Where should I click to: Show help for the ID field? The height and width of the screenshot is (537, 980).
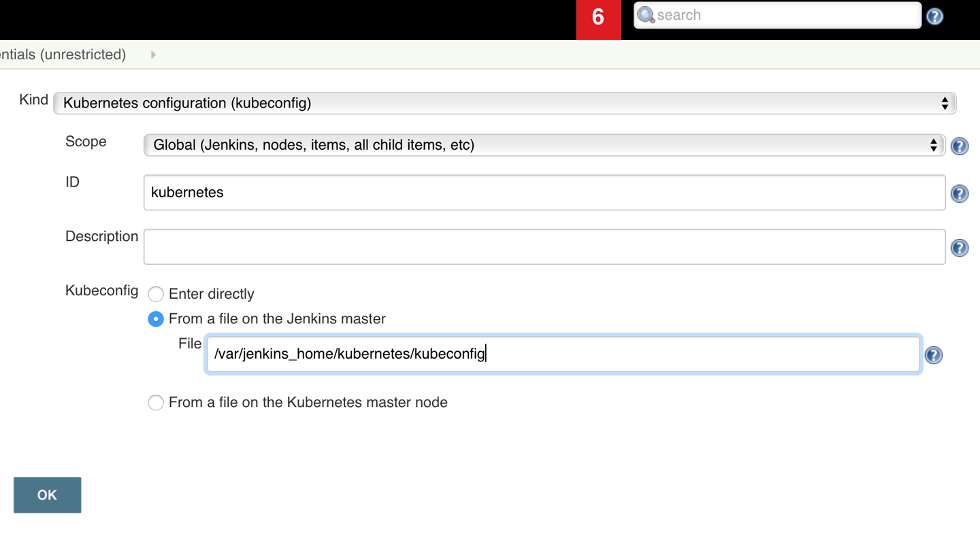tap(959, 193)
